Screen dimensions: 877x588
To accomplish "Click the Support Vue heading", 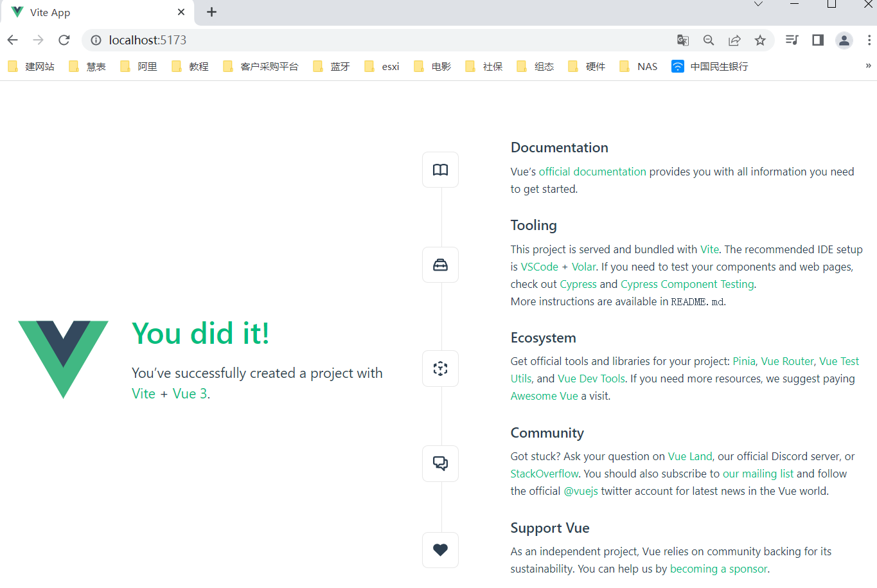I will [550, 528].
